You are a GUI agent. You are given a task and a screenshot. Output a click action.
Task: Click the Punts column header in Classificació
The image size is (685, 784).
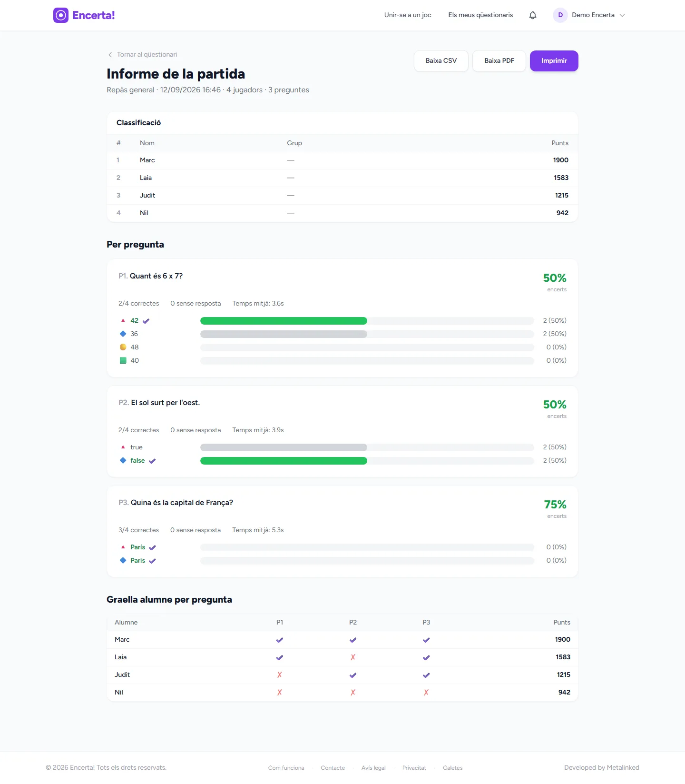(560, 143)
